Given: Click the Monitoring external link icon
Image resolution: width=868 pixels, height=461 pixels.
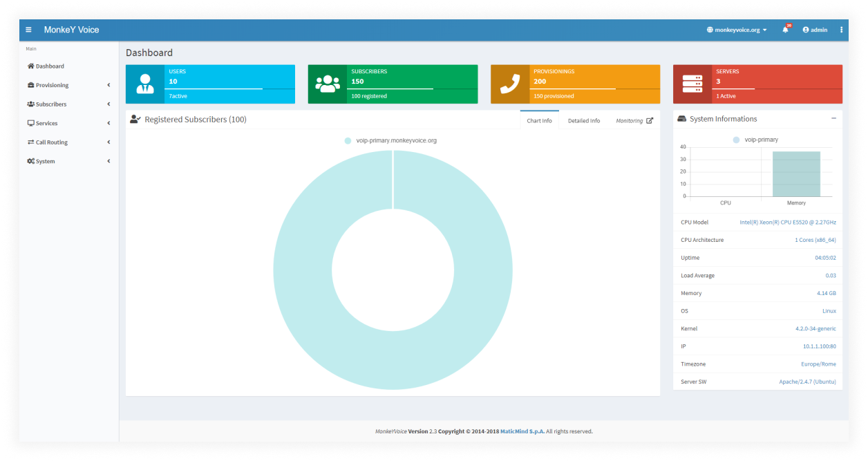Looking at the screenshot, I should click(650, 120).
